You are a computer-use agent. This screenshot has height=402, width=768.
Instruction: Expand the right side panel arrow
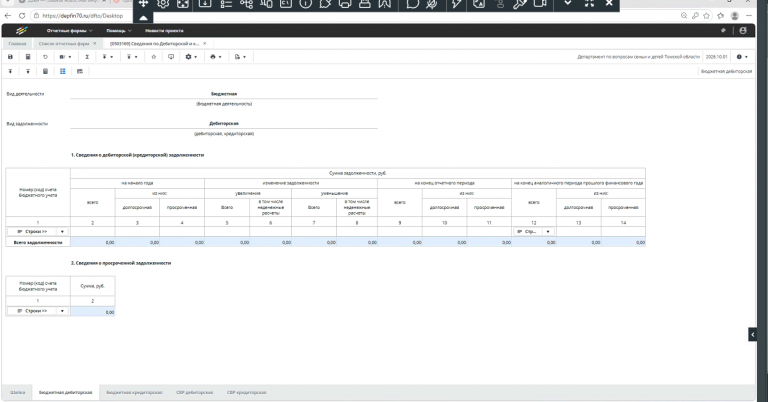coord(752,335)
